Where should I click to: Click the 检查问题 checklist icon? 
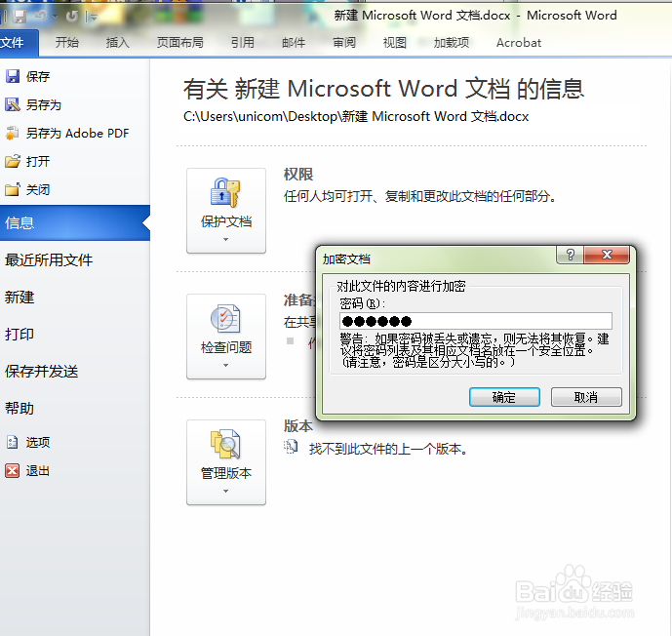pos(225,318)
